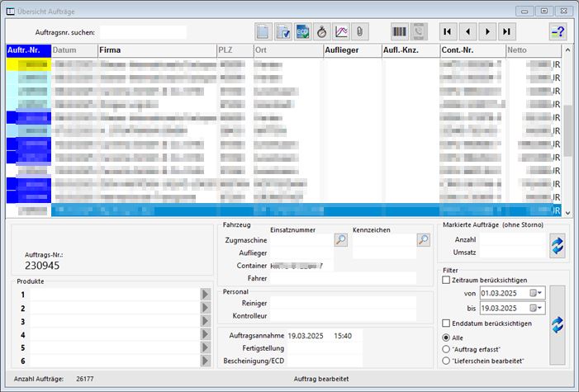Check Enddatum berücksichtigen option
Screen dimensions: 579x392
pyautogui.click(x=447, y=323)
